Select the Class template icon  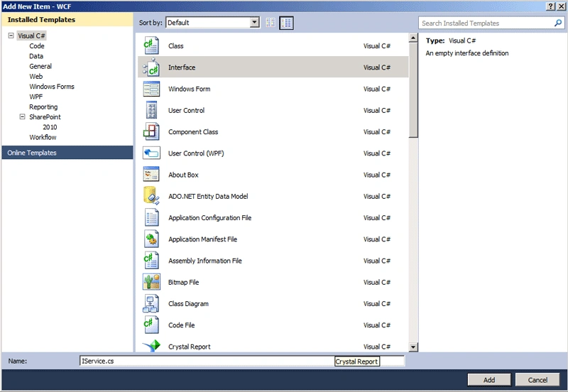point(151,45)
